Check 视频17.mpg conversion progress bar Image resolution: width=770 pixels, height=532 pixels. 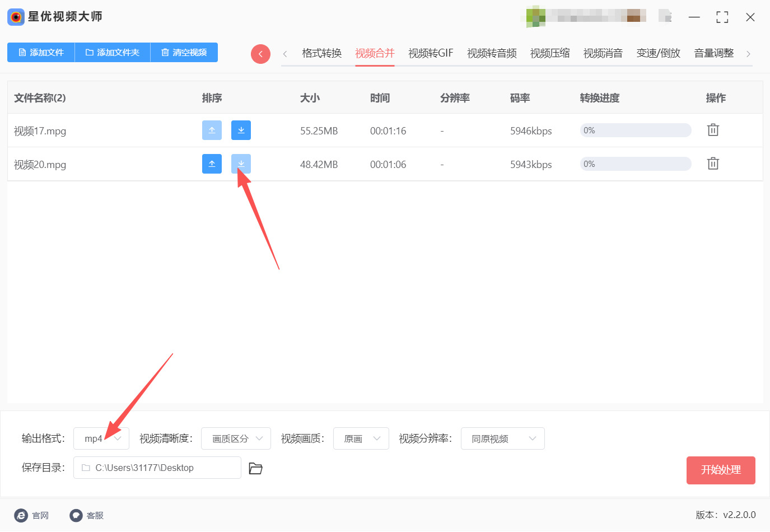click(635, 130)
